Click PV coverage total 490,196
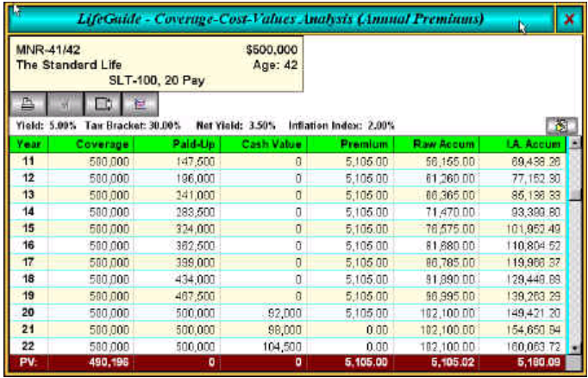 pyautogui.click(x=109, y=362)
